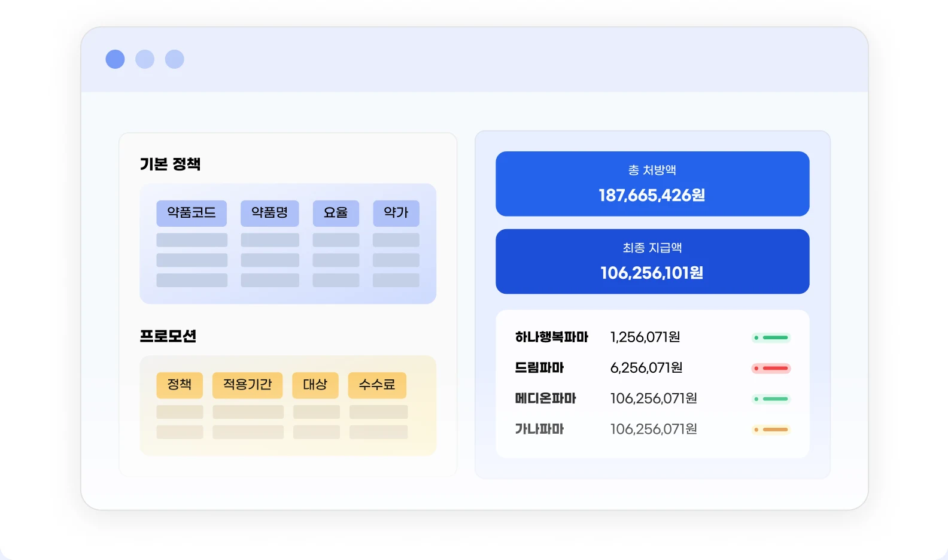This screenshot has width=948, height=560.
Task: Click the middle light blue window dot
Action: [145, 59]
